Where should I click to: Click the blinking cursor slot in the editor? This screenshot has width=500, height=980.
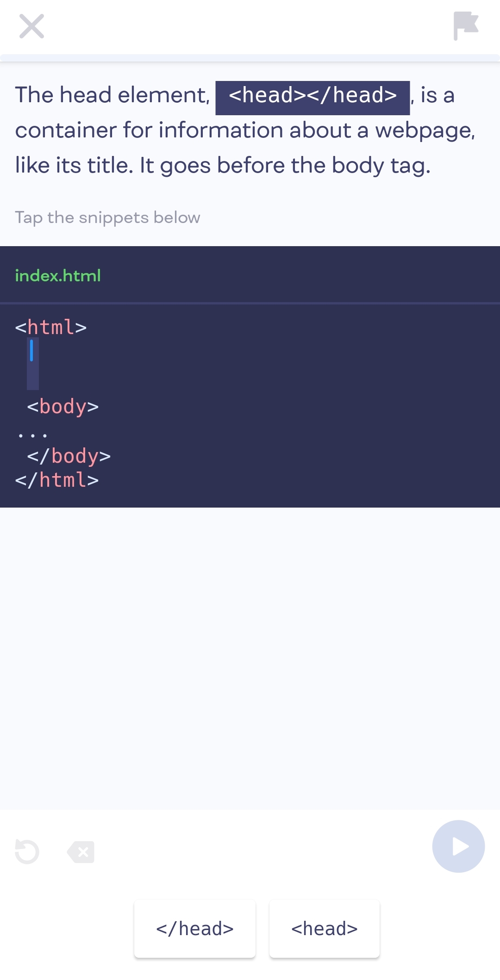point(32,363)
